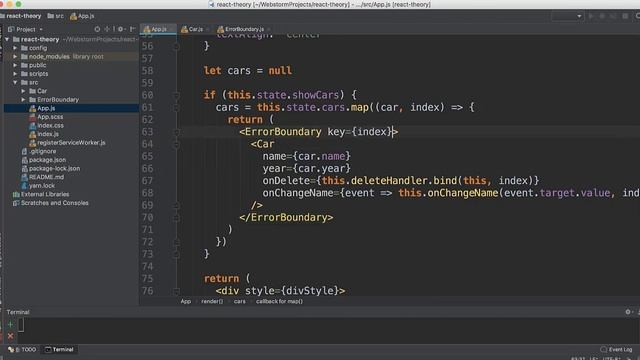Toggle the code folding marker at line 56
The image size is (640, 360).
point(176,46)
